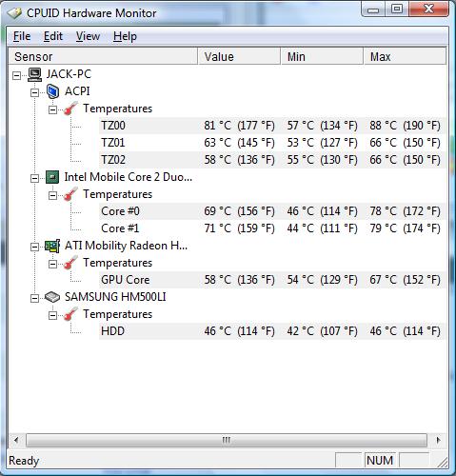Viewport: 456px width, 476px height.
Task: Select the Intel Mobile Core 2 Duo chip icon
Action: 52,177
